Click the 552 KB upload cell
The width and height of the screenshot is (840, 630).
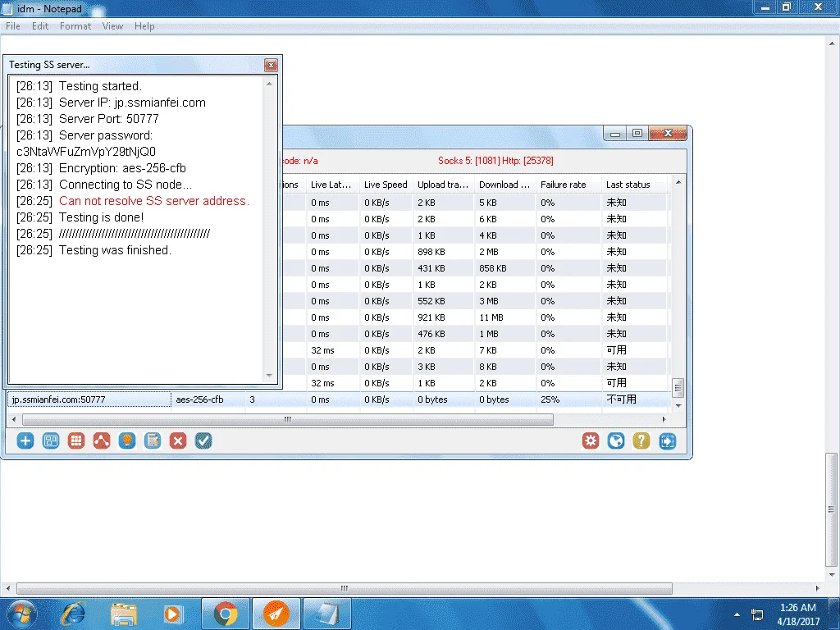[431, 301]
